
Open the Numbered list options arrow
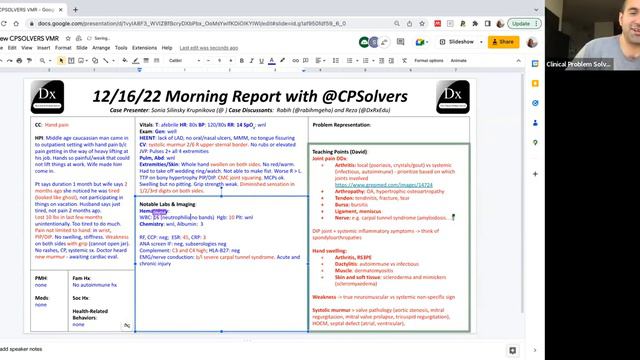coord(357,61)
